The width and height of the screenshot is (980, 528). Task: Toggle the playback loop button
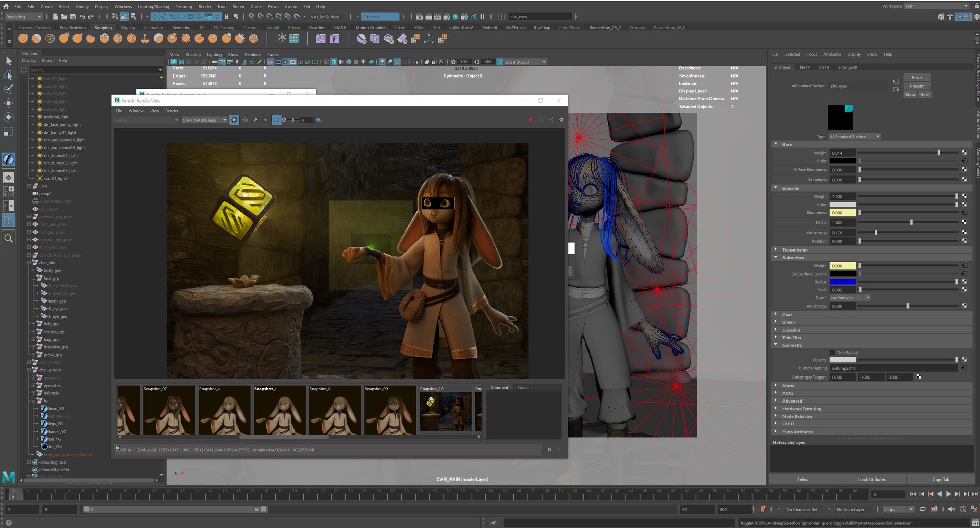pos(922,509)
